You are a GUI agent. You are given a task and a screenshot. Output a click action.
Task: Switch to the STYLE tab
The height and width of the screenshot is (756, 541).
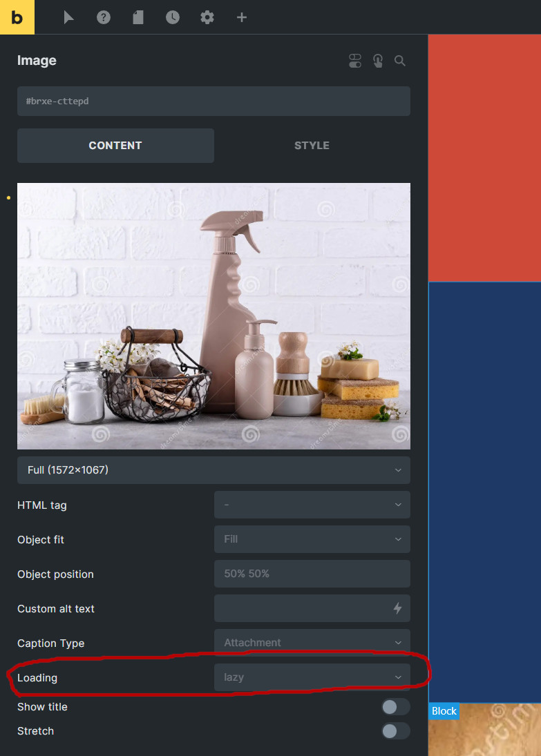pyautogui.click(x=312, y=146)
